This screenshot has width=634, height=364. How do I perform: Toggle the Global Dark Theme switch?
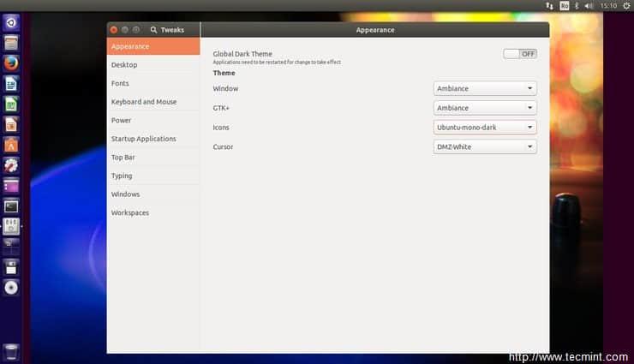tap(520, 54)
